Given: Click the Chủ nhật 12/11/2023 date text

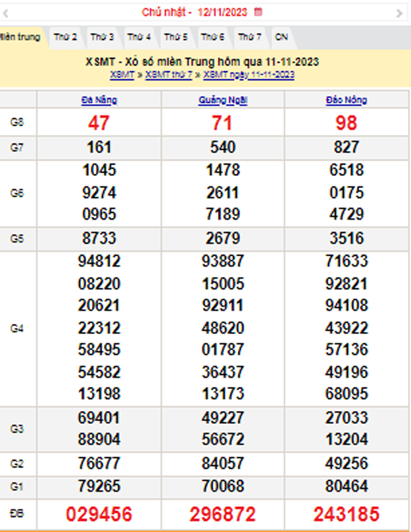Looking at the screenshot, I should point(194,12).
